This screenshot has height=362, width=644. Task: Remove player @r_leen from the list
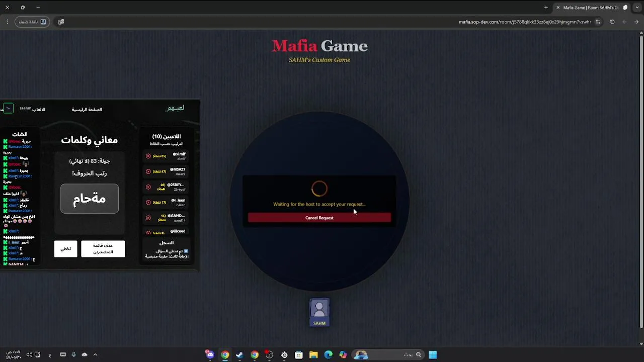pyautogui.click(x=148, y=202)
